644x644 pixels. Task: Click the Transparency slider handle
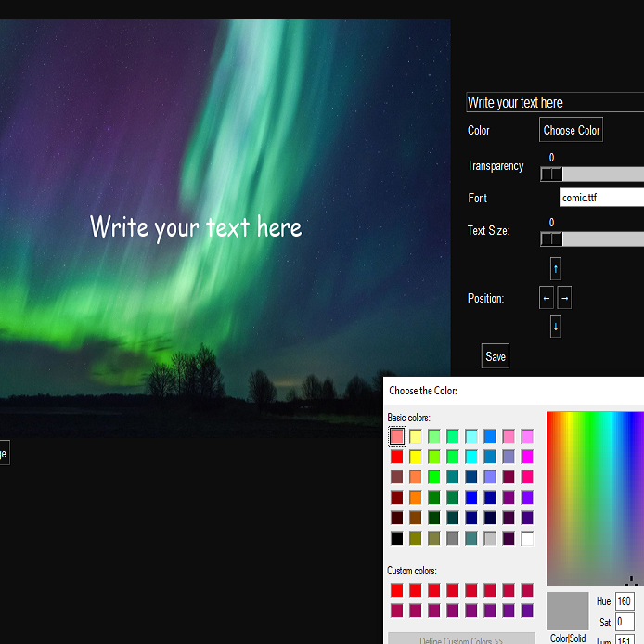[551, 174]
